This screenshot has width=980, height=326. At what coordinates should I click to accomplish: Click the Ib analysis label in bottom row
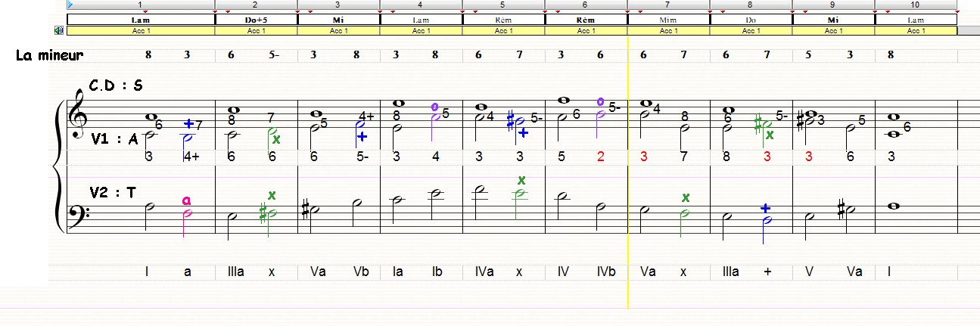pyautogui.click(x=437, y=272)
